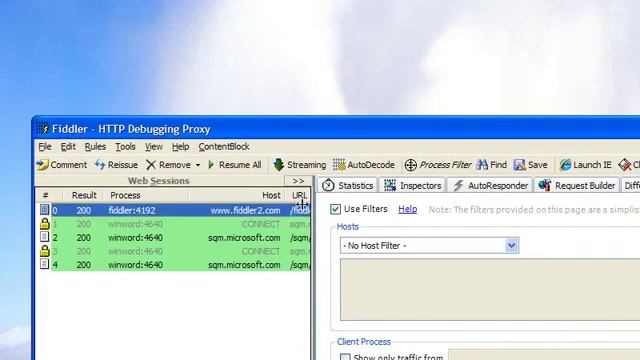Image resolution: width=640 pixels, height=360 pixels.
Task: Select session 2 sqm.microsoft.com row
Action: 173,238
